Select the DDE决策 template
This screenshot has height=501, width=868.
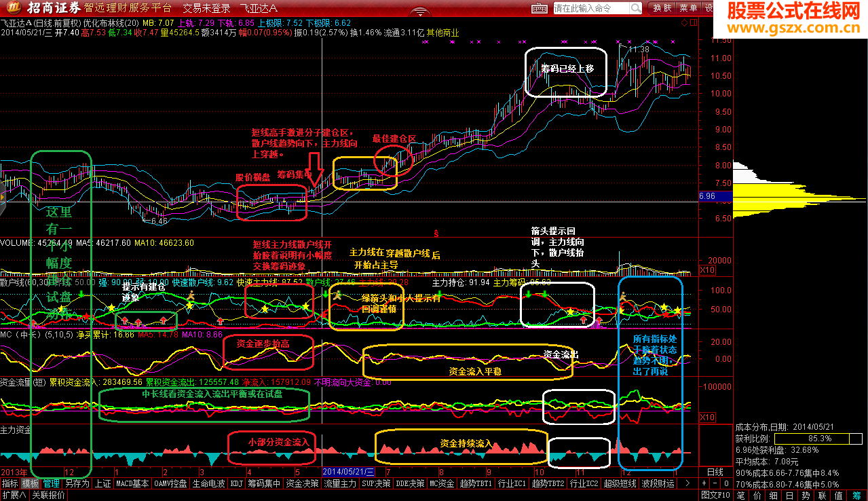pyautogui.click(x=410, y=483)
